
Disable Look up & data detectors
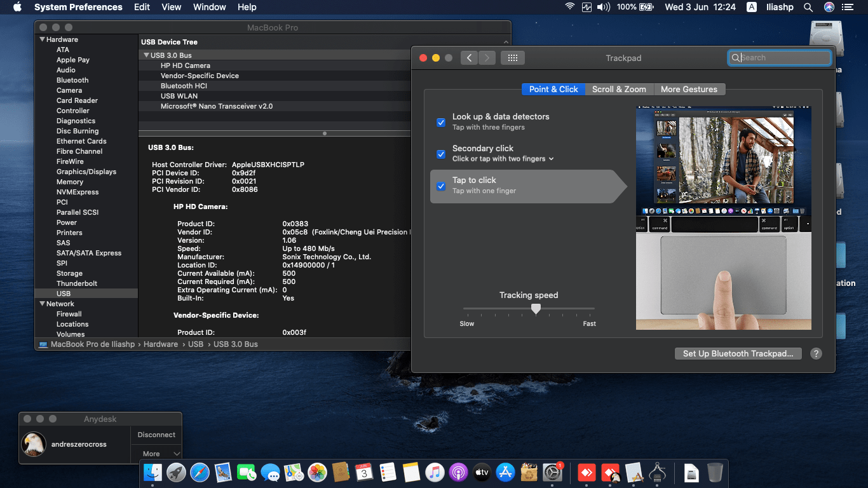pyautogui.click(x=441, y=122)
